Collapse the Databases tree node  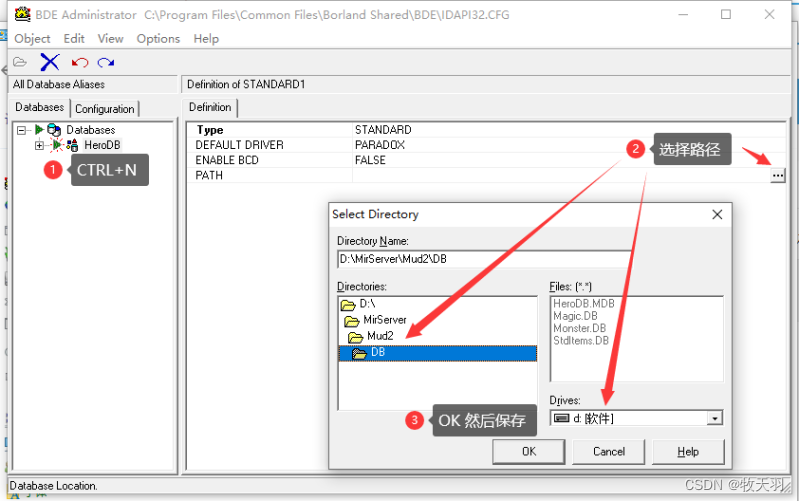tap(21, 130)
